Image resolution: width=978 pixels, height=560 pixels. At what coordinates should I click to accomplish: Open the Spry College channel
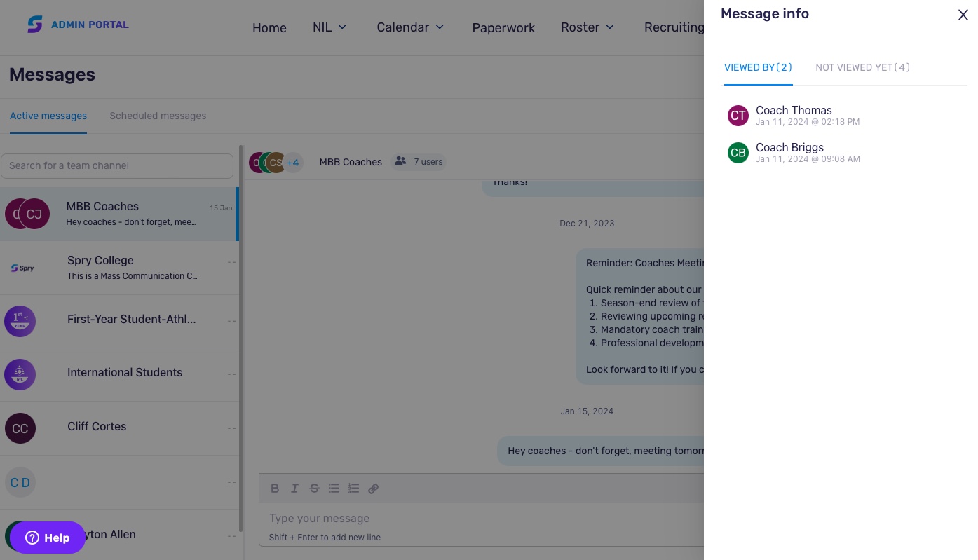(119, 268)
